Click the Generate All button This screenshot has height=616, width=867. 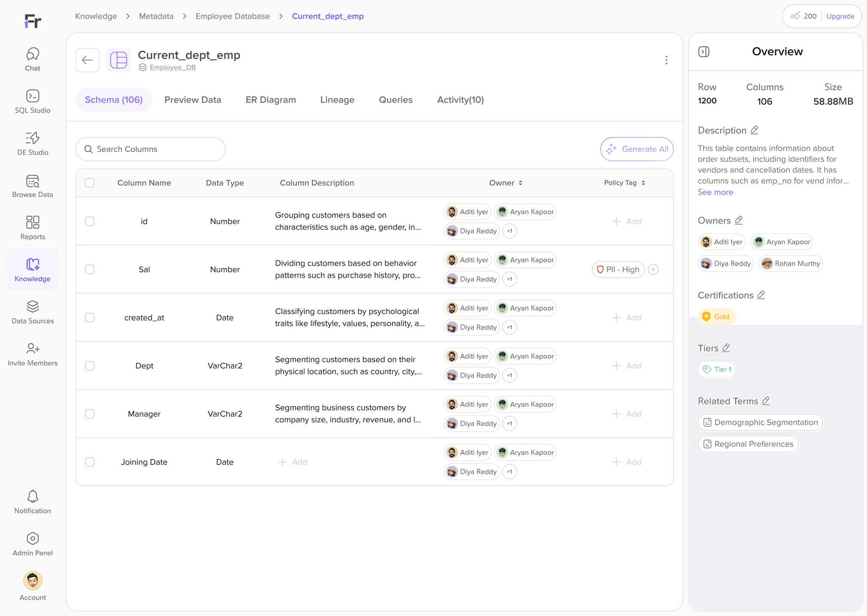637,149
